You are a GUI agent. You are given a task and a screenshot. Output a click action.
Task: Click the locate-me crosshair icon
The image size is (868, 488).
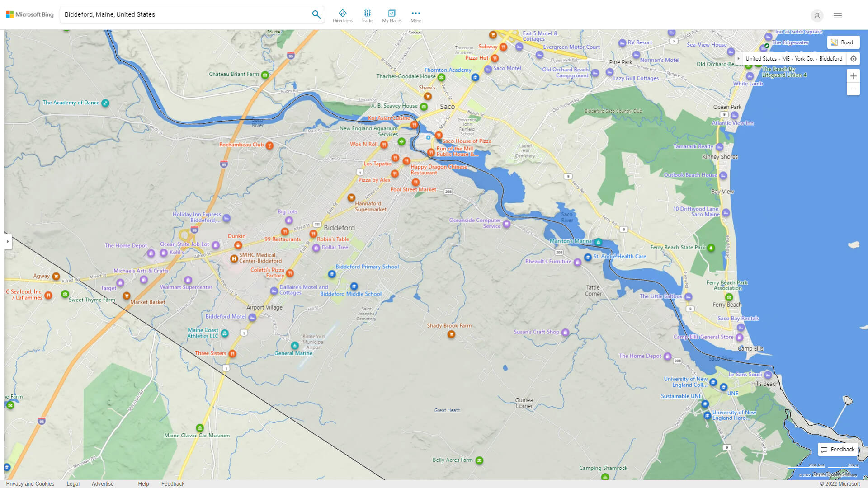pos(854,58)
